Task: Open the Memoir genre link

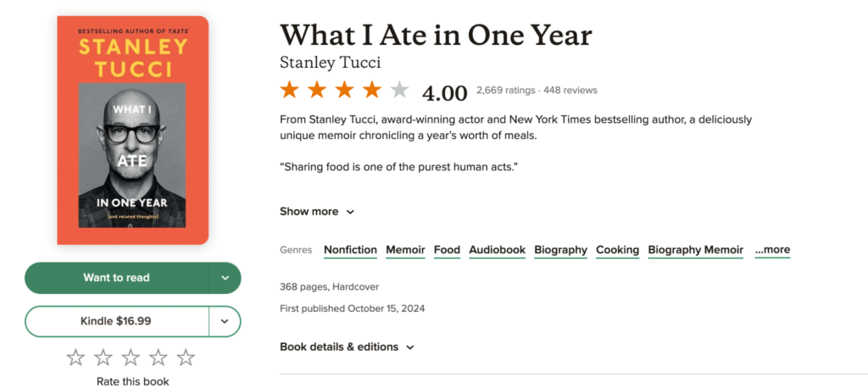Action: [405, 250]
